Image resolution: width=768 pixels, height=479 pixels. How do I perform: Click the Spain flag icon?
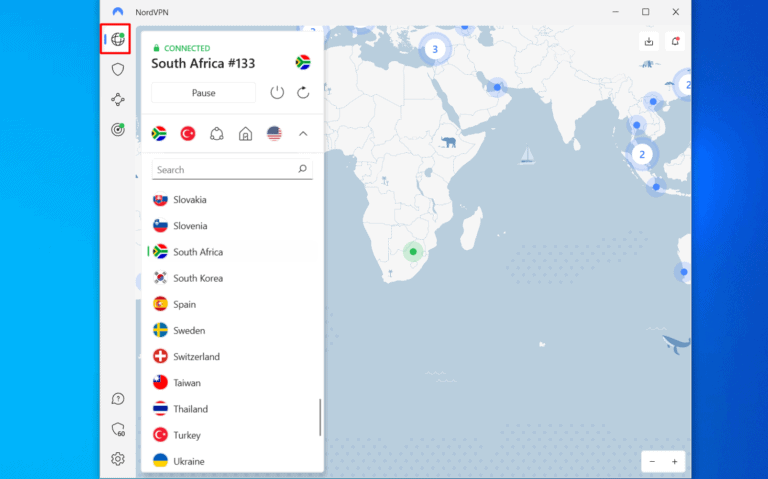(x=160, y=304)
